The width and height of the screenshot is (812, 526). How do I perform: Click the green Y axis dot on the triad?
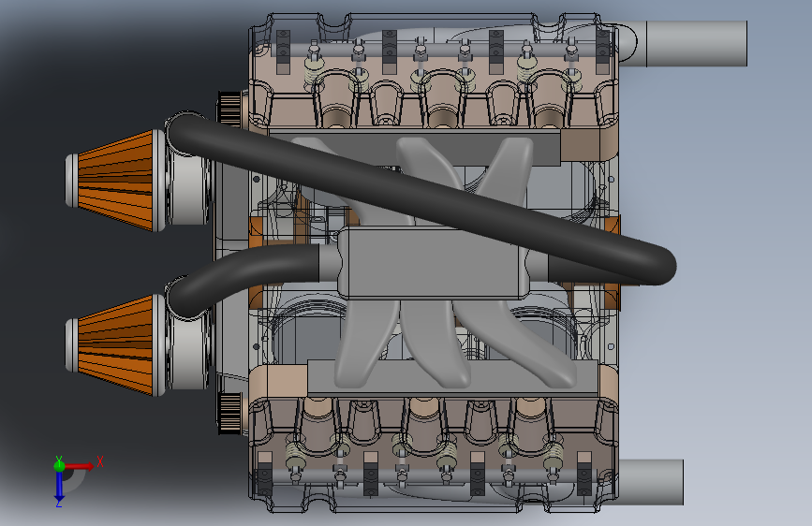click(x=59, y=466)
